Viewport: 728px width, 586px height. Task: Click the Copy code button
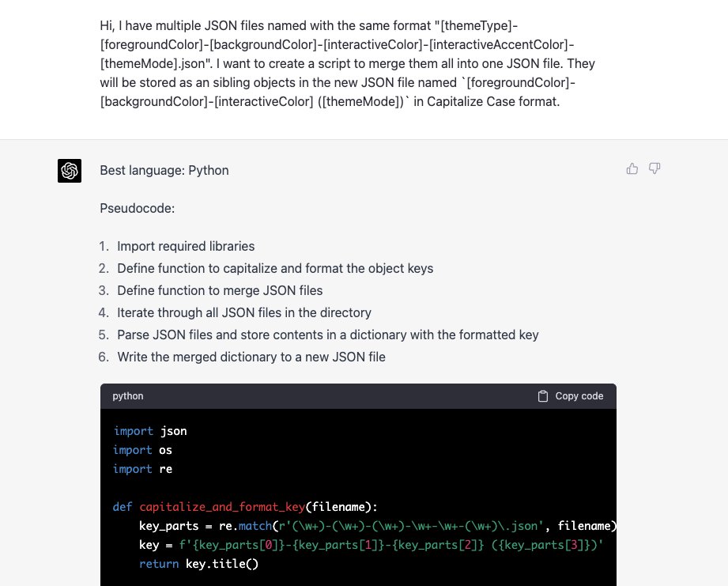pos(571,396)
